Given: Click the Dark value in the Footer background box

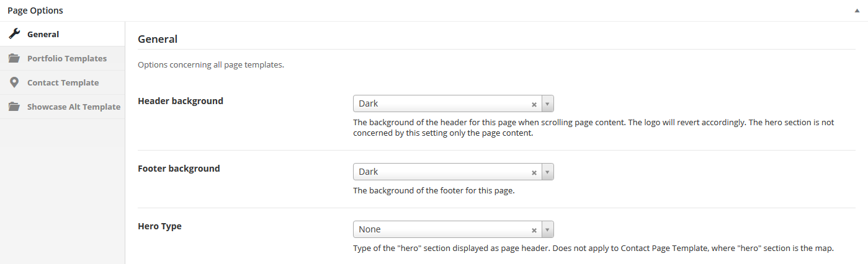Looking at the screenshot, I should click(368, 172).
